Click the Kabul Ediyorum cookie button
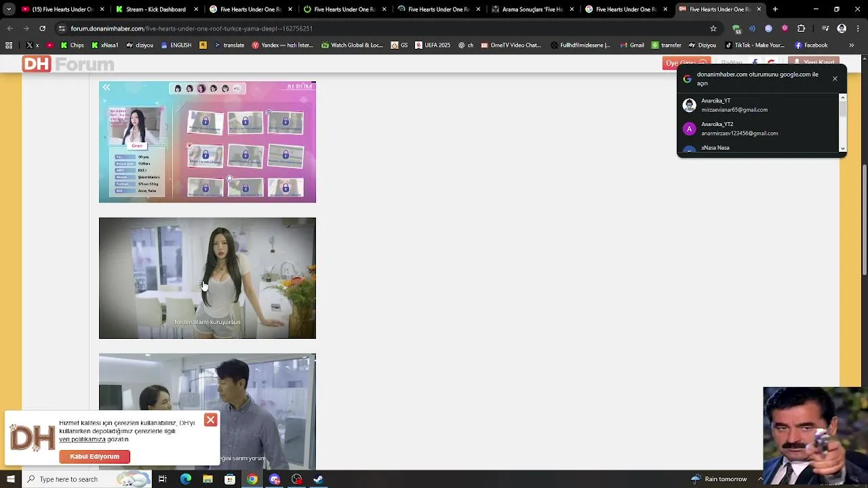 pos(94,457)
